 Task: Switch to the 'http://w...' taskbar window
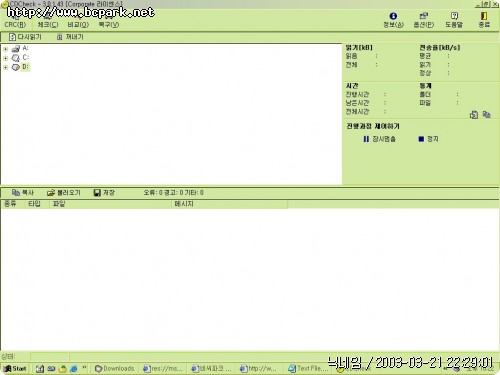pyautogui.click(x=258, y=369)
